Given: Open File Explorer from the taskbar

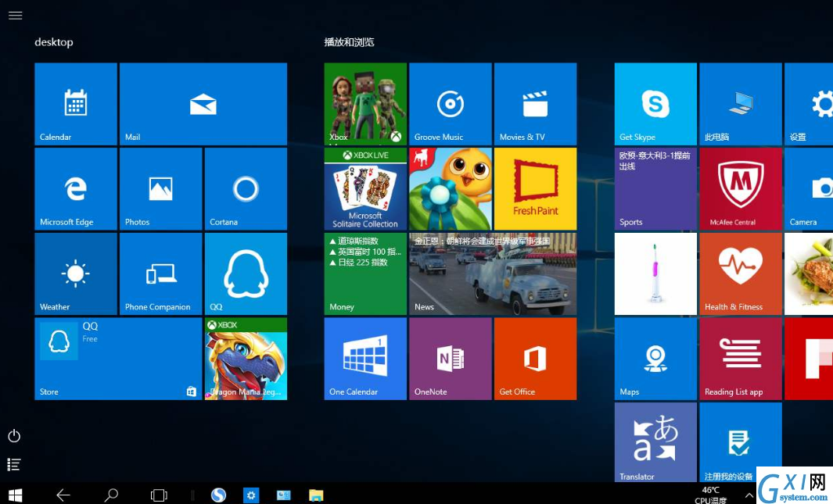Looking at the screenshot, I should click(x=316, y=495).
